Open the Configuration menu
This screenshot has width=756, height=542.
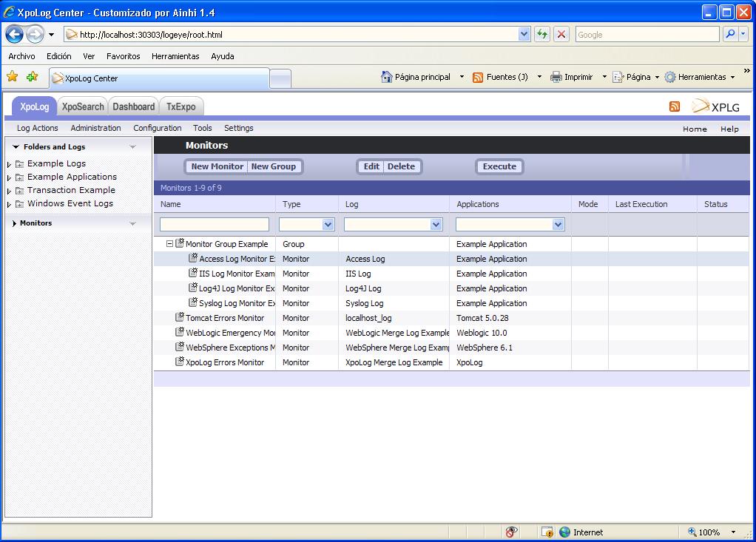click(157, 128)
